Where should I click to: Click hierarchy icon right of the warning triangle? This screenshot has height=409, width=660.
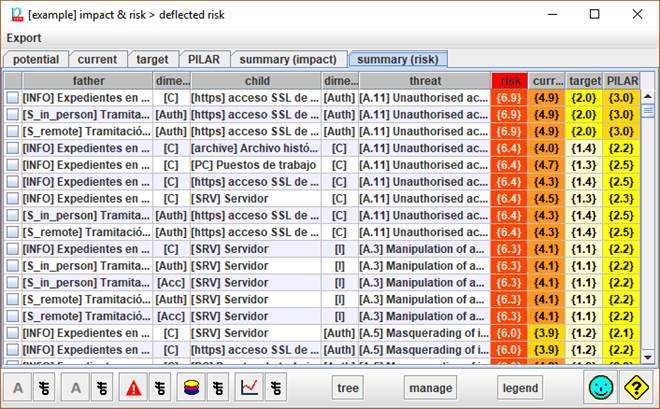159,388
